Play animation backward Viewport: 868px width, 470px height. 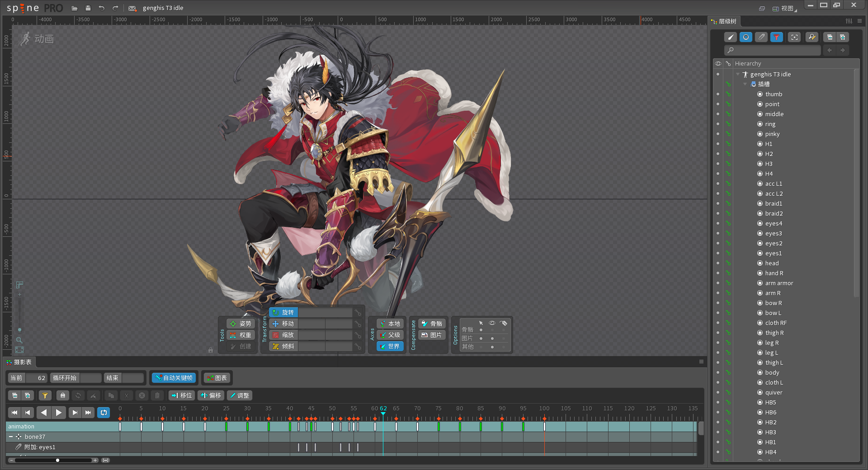[43, 412]
